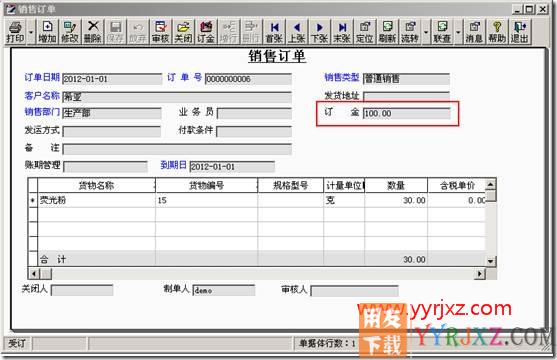Go to last record with 末张
Image resolution: width=557 pixels, height=360 pixels.
(342, 32)
